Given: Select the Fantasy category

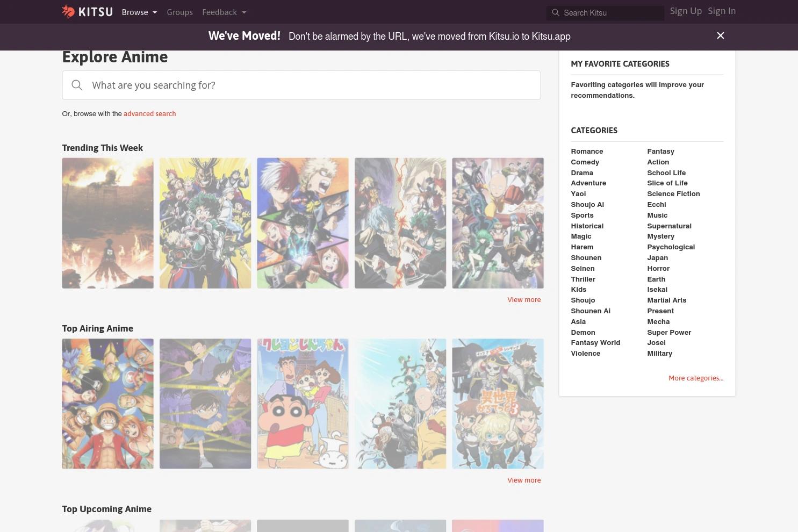Looking at the screenshot, I should tap(660, 151).
